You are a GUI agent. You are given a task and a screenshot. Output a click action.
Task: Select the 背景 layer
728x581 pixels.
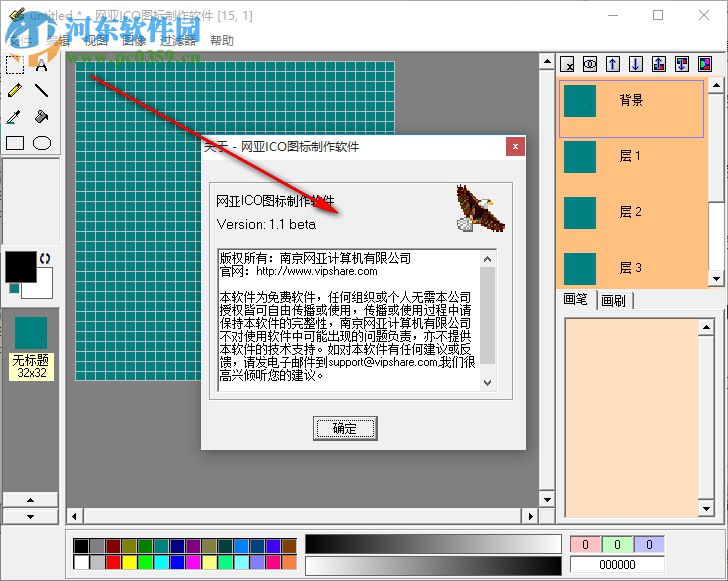coord(631,109)
